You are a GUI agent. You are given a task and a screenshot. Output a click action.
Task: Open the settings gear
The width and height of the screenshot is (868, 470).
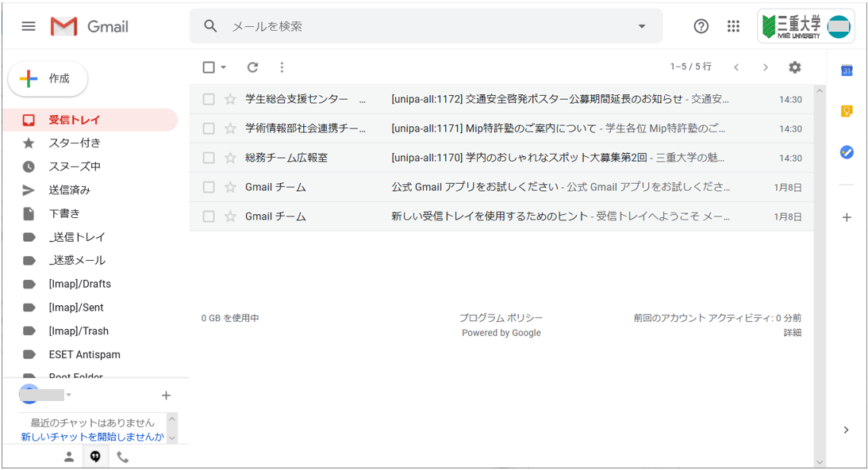coord(794,67)
